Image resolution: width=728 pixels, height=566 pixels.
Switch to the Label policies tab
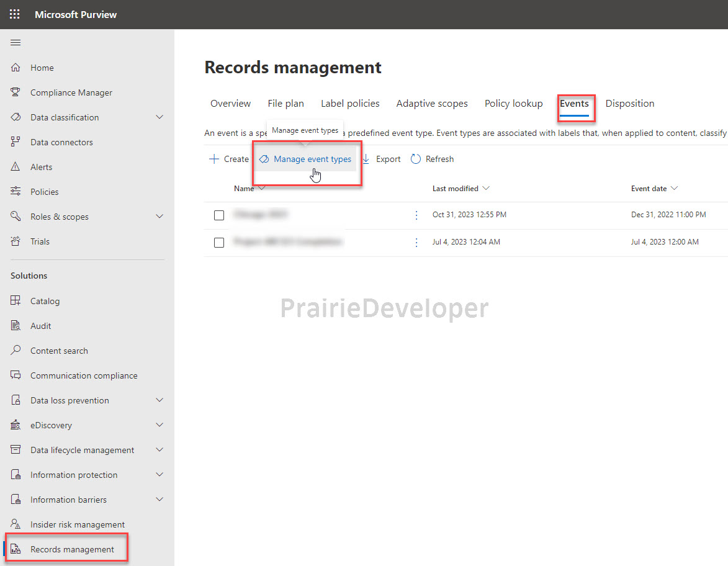click(x=350, y=103)
